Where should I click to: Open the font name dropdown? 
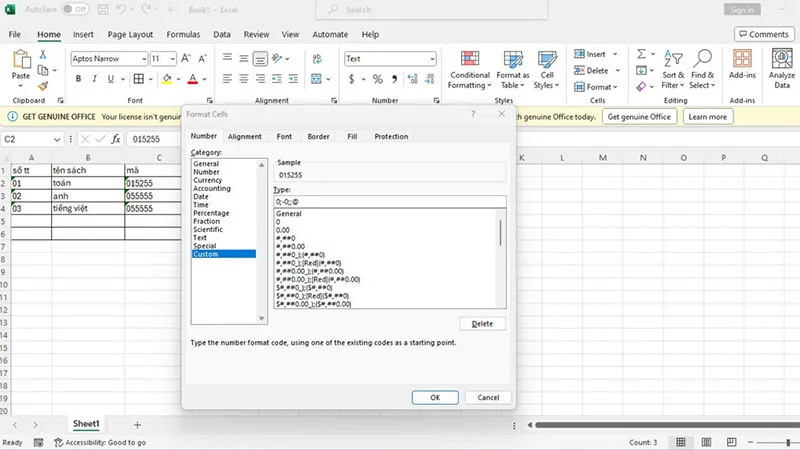[144, 59]
